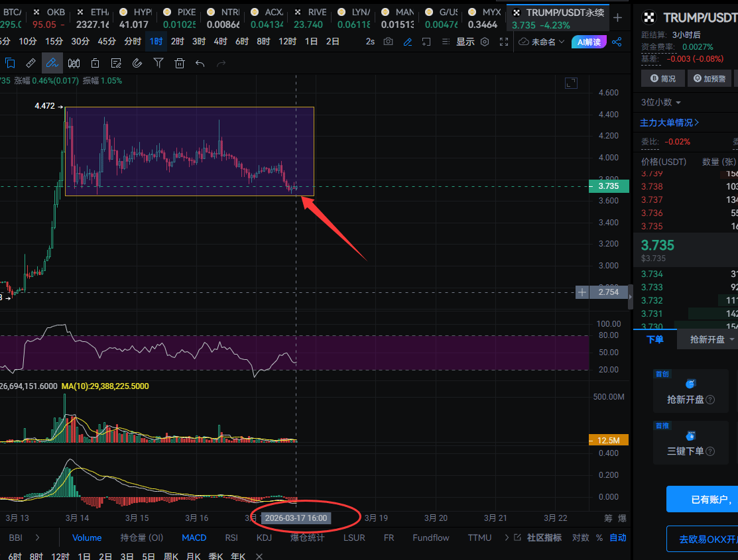Toggle 对数 logarithmic scale

(580, 537)
